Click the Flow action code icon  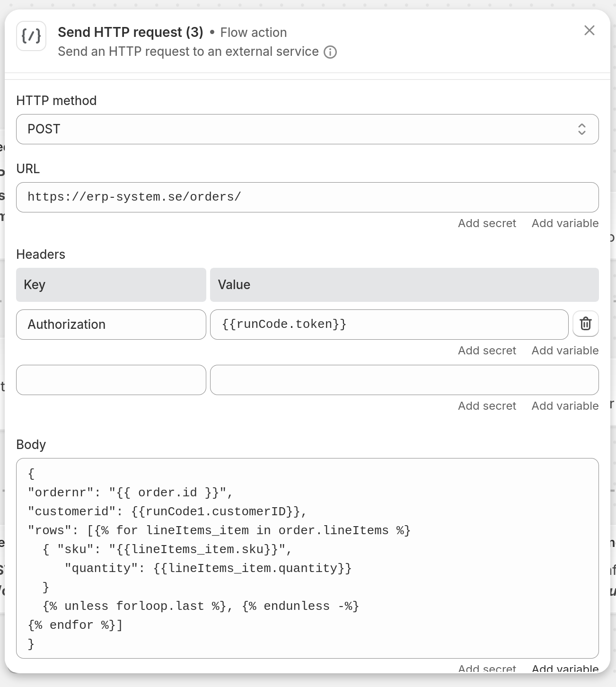click(31, 36)
